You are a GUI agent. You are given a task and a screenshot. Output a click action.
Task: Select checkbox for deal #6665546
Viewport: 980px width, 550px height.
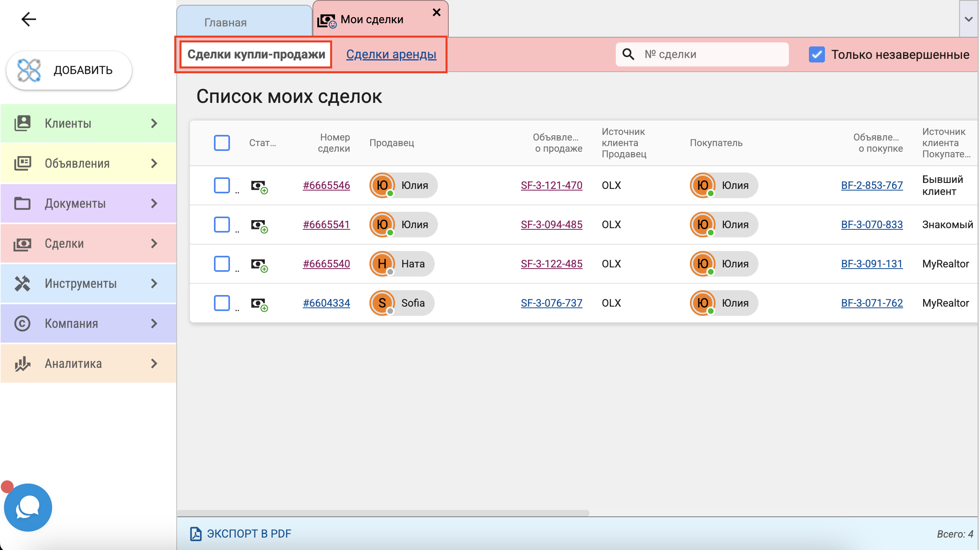pyautogui.click(x=222, y=185)
